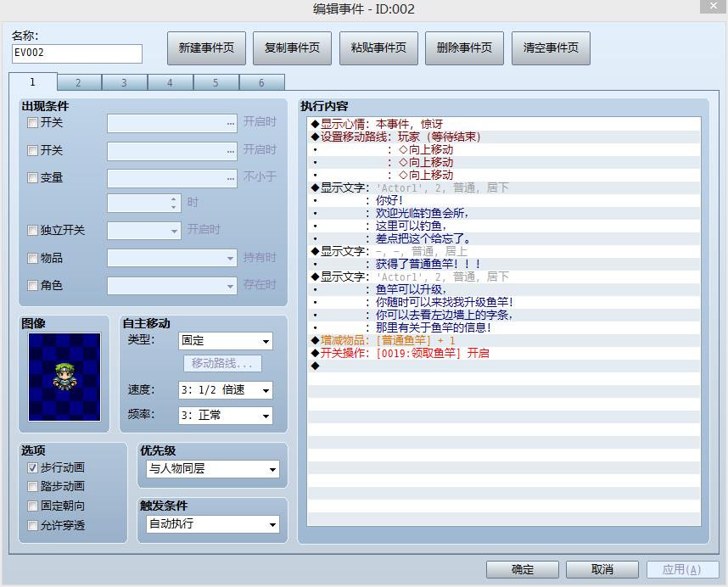Switch to event page tab 4
This screenshot has height=587, width=728.
170,82
